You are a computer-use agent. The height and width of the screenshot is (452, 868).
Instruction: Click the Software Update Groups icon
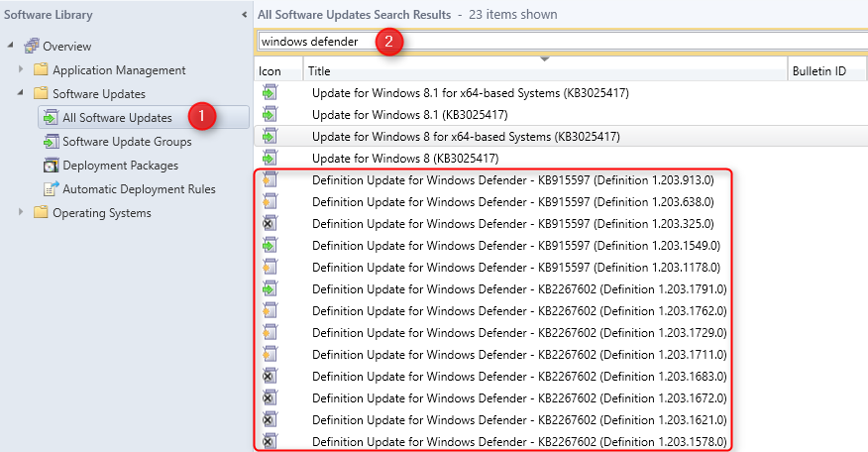point(51,141)
